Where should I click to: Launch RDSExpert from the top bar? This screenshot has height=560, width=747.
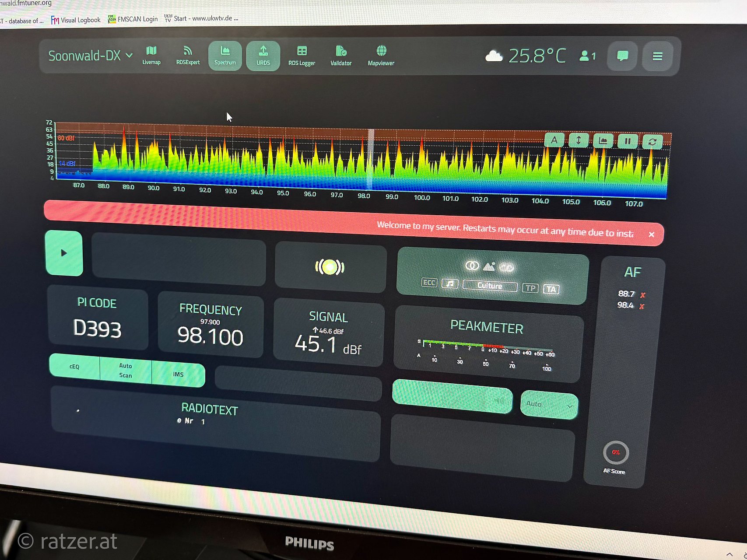pos(188,56)
